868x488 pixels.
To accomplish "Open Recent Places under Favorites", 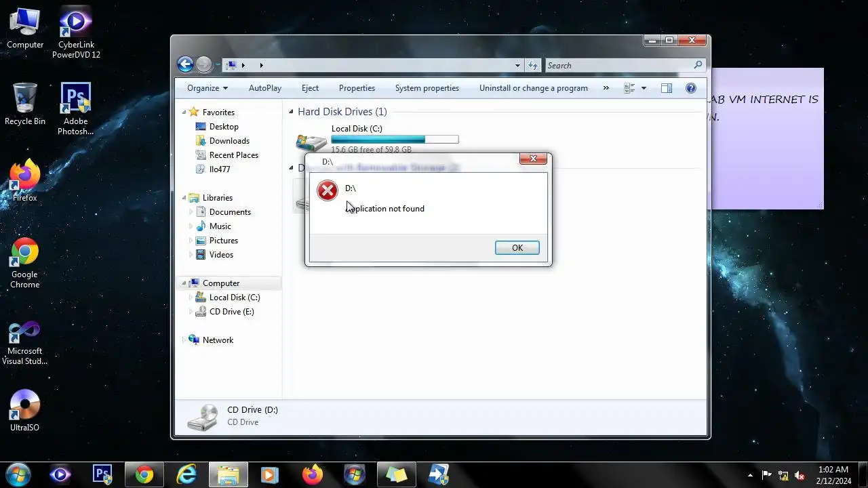I will click(233, 155).
